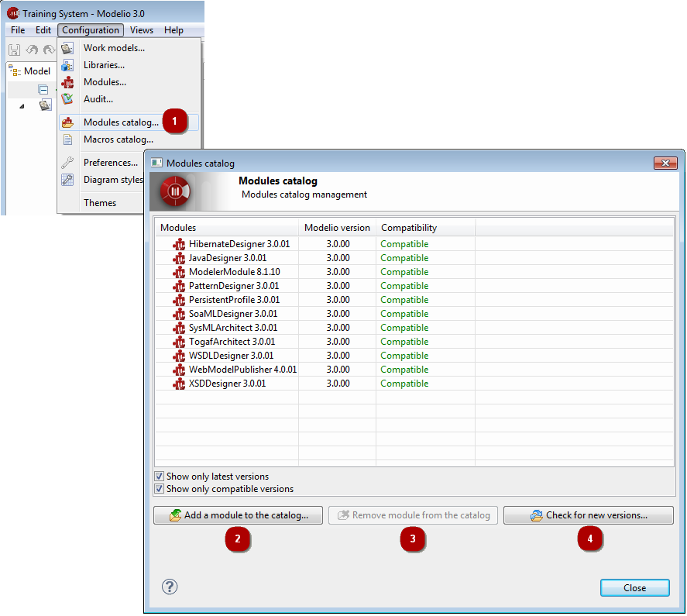687x616 pixels.
Task: Click Check for new versions button
Action: pyautogui.click(x=589, y=515)
